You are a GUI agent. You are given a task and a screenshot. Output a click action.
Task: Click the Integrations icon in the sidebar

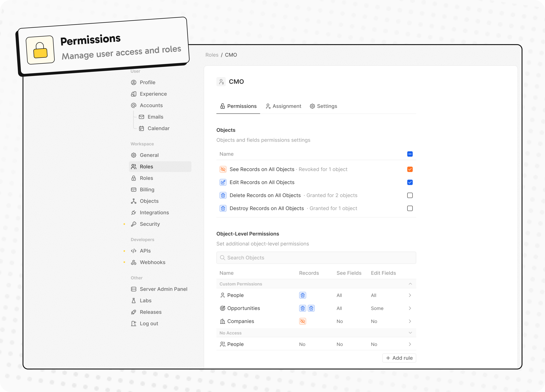pos(134,213)
